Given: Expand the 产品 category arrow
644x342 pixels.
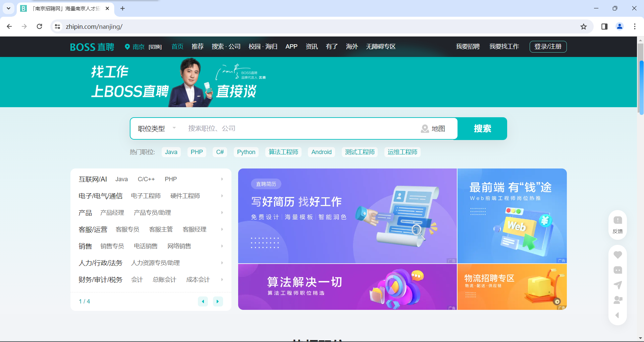Looking at the screenshot, I should [x=222, y=213].
